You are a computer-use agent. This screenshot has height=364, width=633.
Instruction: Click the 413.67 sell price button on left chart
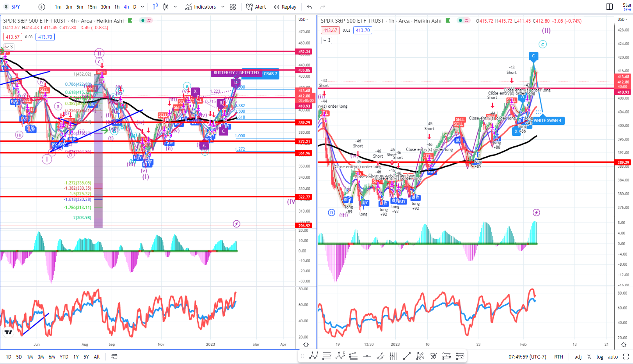point(12,37)
